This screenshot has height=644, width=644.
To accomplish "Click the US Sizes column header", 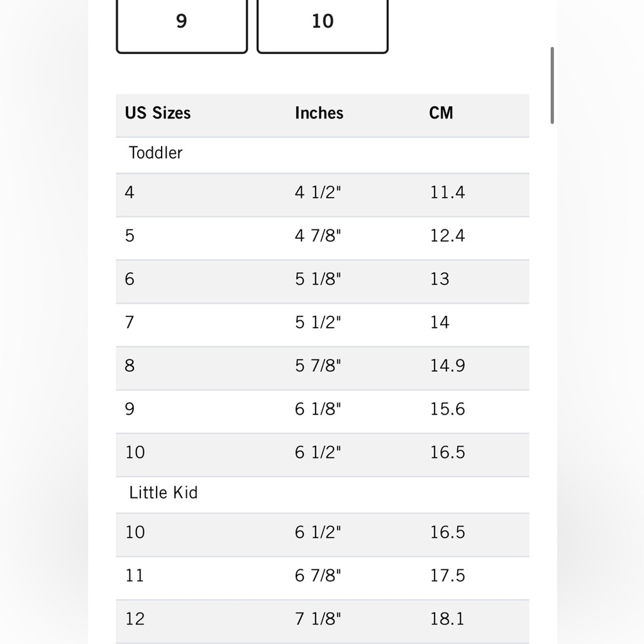I will (158, 113).
